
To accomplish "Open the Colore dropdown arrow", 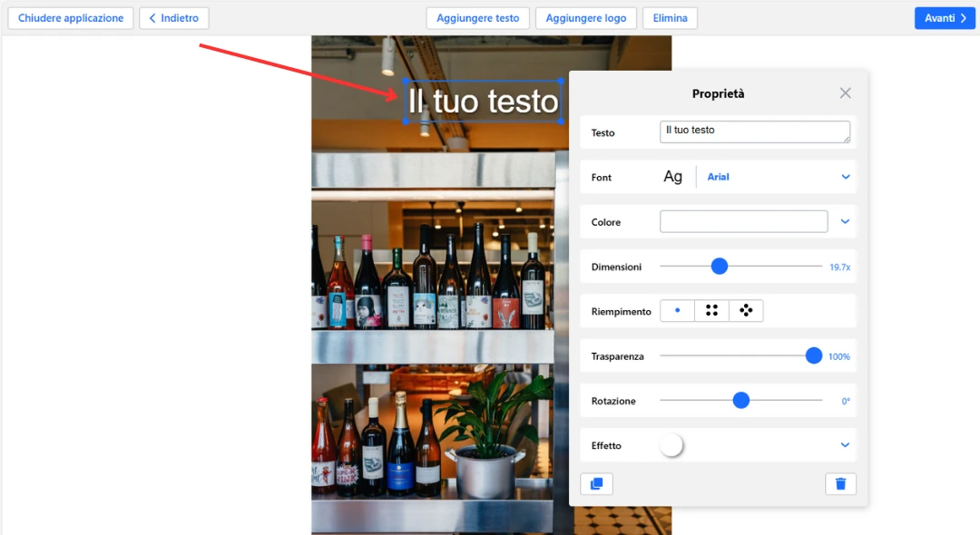I will point(845,221).
